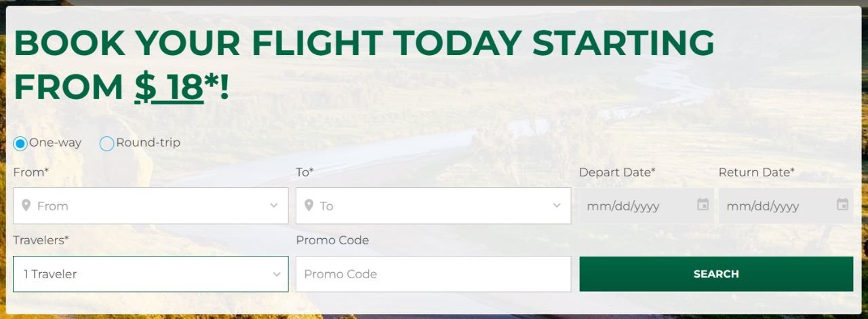Focus the Promo Code input field
The height and width of the screenshot is (319, 868).
(x=433, y=274)
